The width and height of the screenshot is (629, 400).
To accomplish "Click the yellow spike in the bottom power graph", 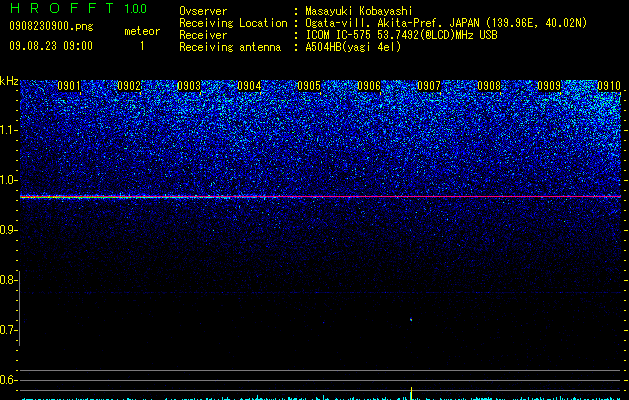I will click(411, 393).
